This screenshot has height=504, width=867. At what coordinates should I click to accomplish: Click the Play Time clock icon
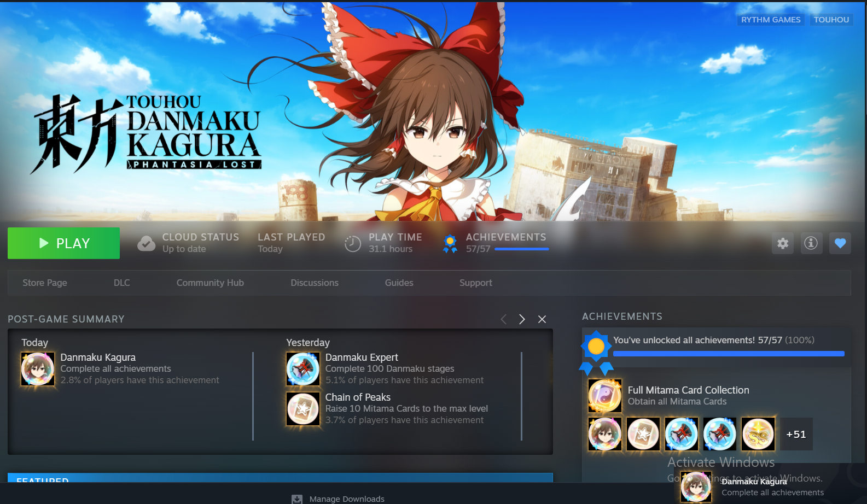pyautogui.click(x=353, y=244)
